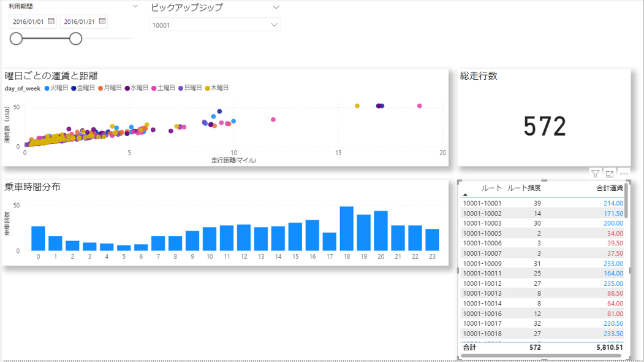Expand the ピックアップジップ slicer header chevron
Screen dimensions: 644x362
pos(276,7)
